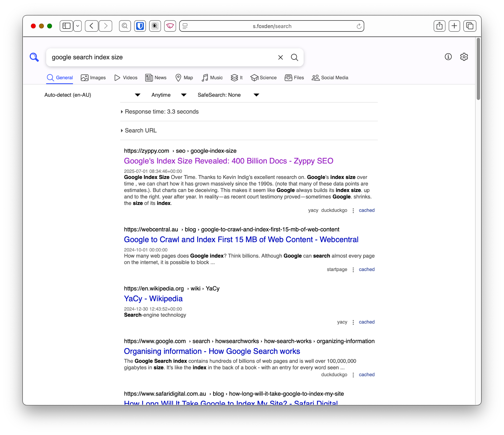Expand the Search URL section
504x435 pixels.
[x=140, y=130]
